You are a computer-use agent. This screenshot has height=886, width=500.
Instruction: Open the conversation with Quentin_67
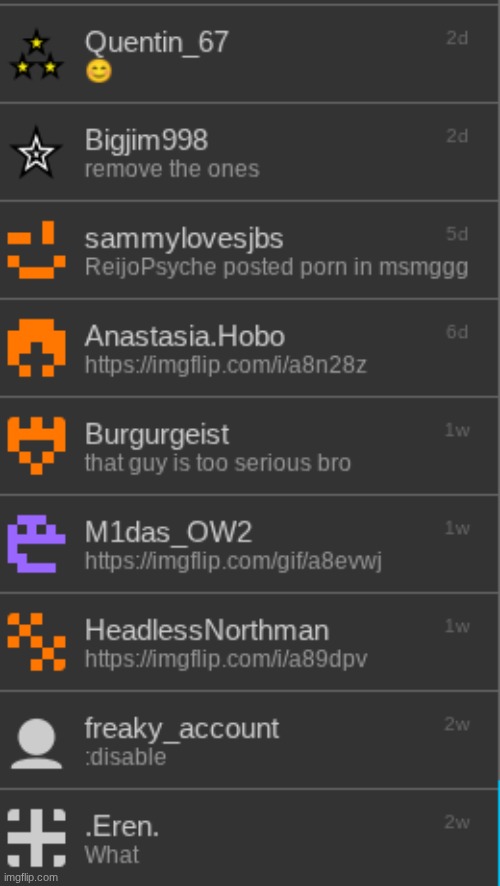249,54
